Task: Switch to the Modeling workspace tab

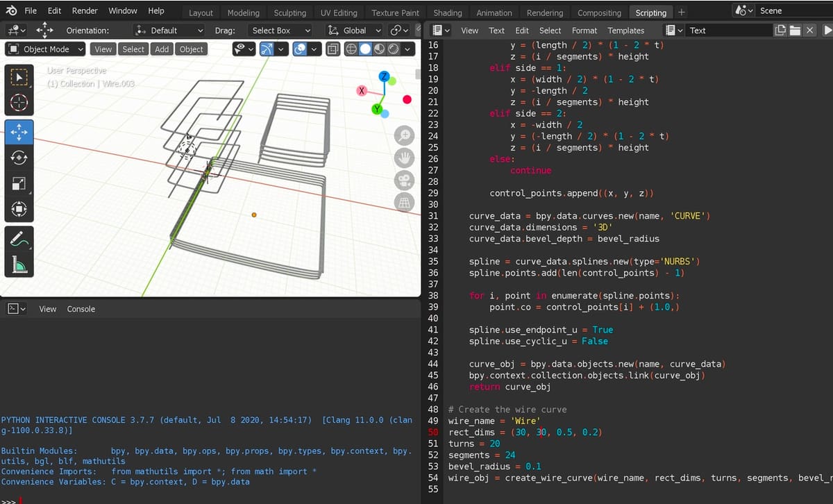Action: coord(243,12)
